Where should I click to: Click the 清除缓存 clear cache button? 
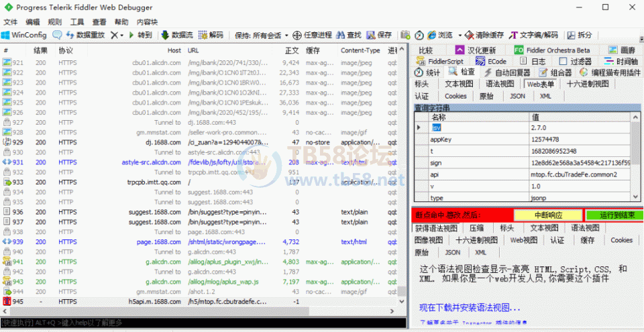click(484, 35)
